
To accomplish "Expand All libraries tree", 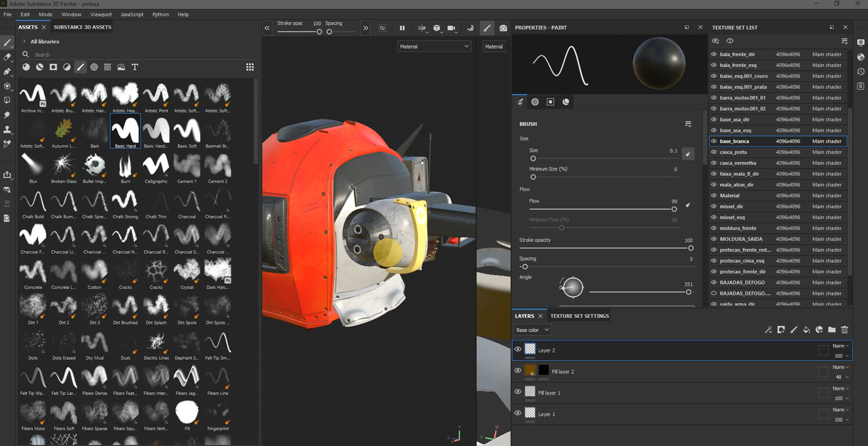I will [24, 42].
